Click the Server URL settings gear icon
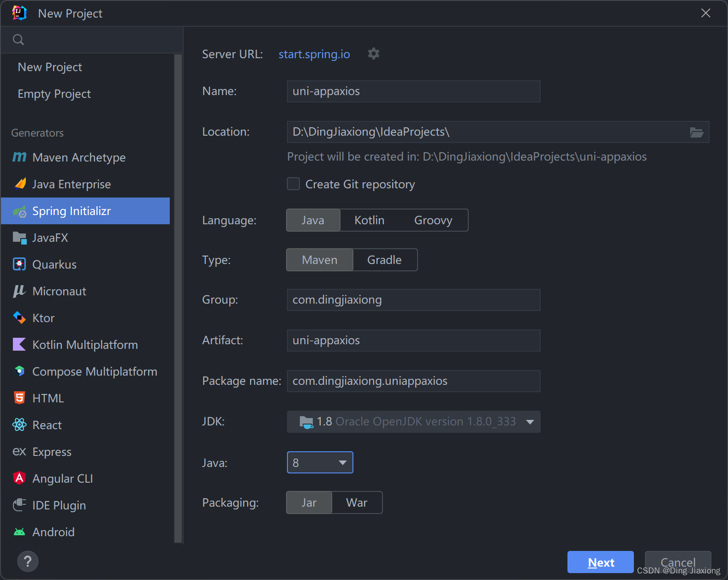This screenshot has width=728, height=580. pyautogui.click(x=374, y=54)
